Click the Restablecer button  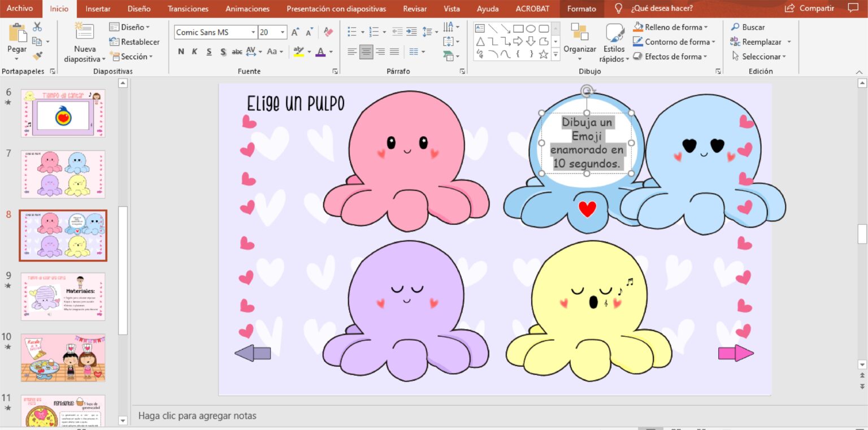coord(134,42)
